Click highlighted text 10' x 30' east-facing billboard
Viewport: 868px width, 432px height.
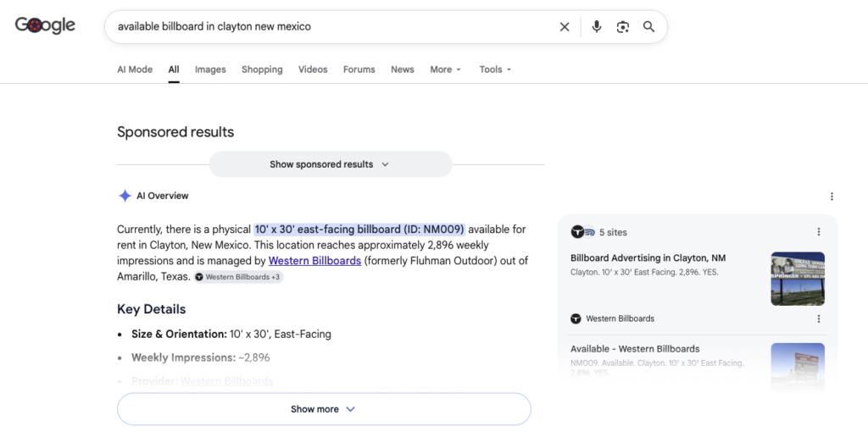pos(359,229)
